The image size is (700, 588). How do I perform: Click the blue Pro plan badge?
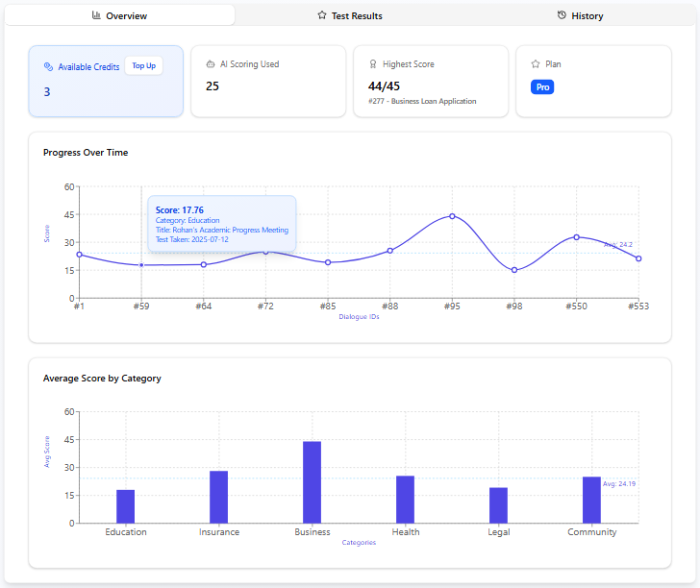542,86
